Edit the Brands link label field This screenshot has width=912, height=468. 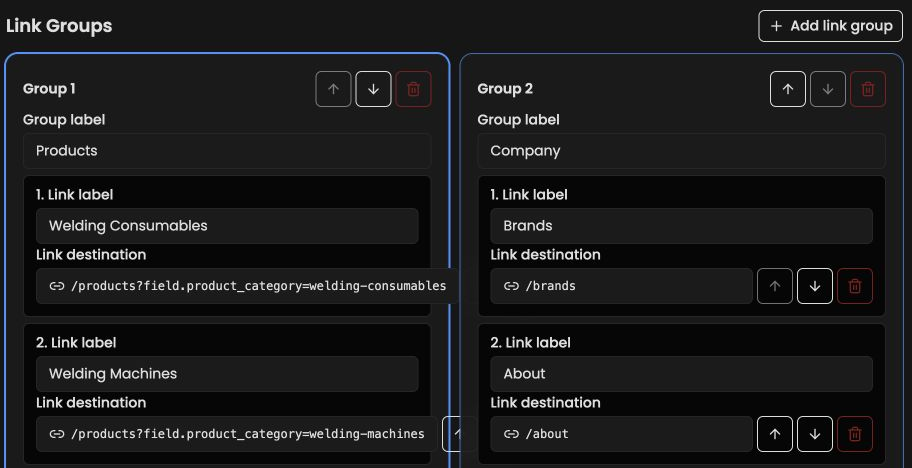coord(681,226)
